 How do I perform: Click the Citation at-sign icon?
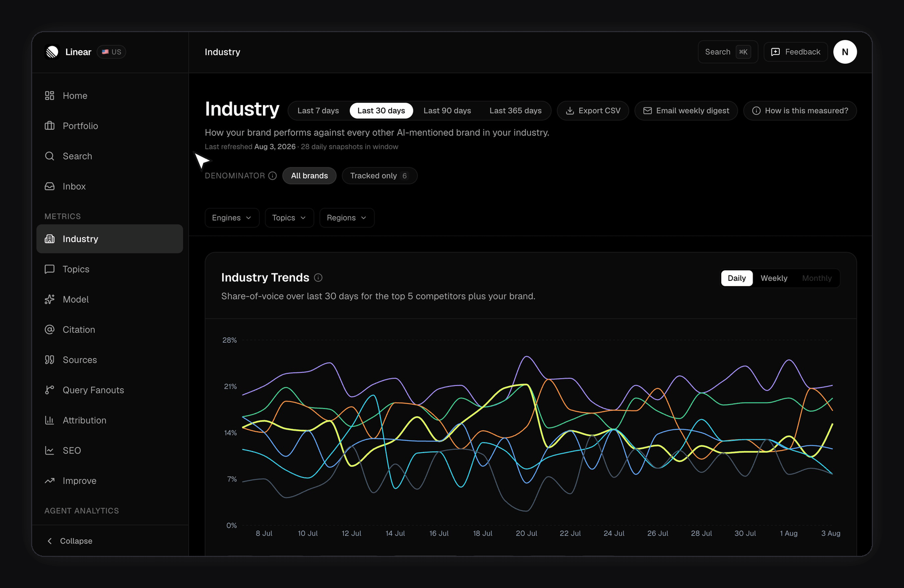50,330
